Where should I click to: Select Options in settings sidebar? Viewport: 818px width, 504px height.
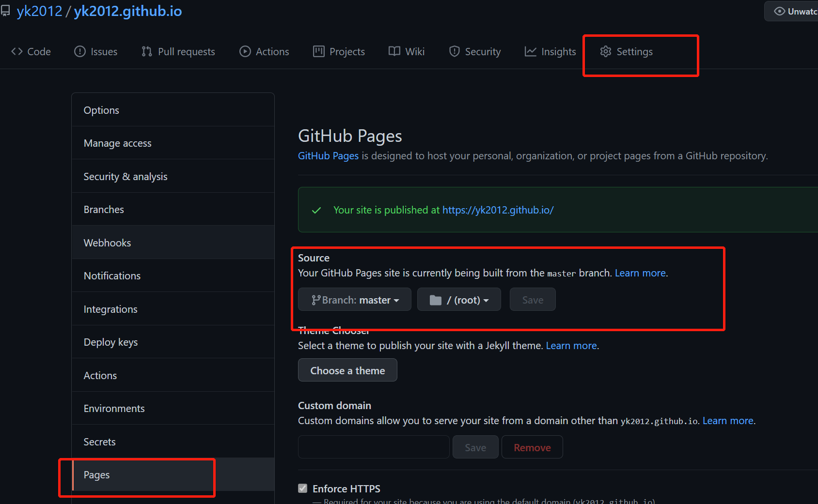173,110
